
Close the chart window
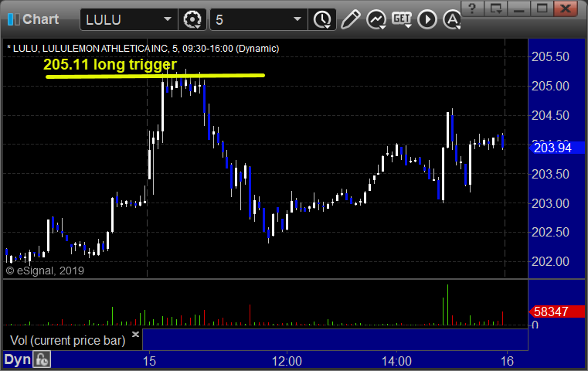[x=565, y=9]
